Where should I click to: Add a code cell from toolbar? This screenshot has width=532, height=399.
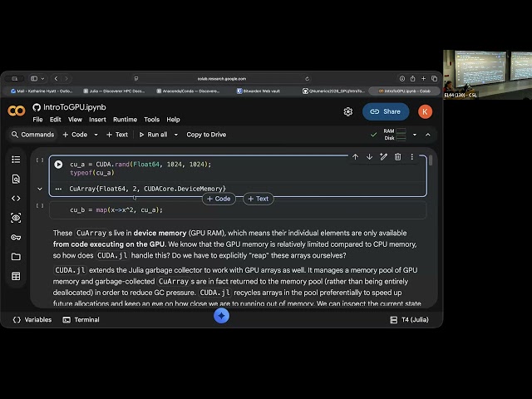tap(75, 135)
